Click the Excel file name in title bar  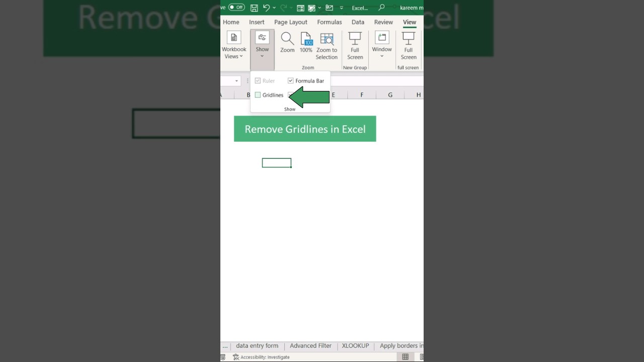(x=360, y=8)
